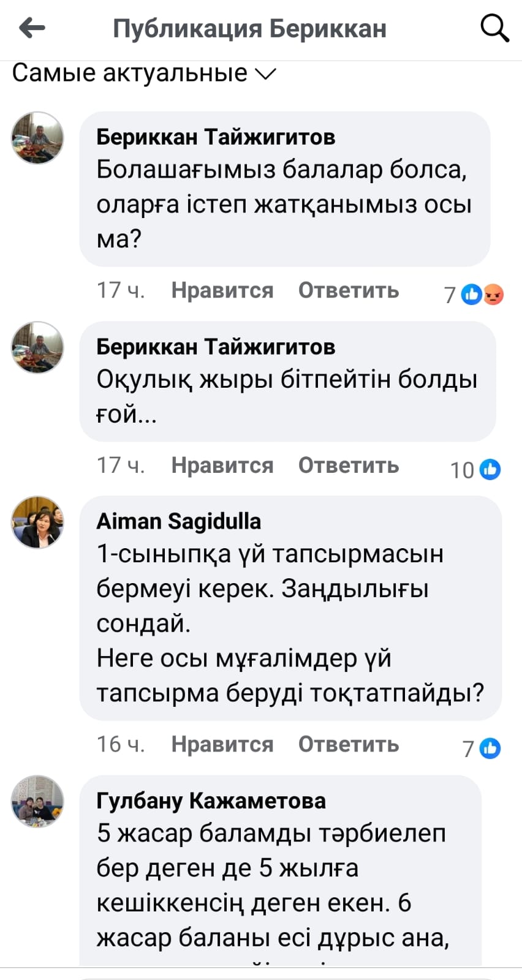Like the comment 'Оқулық жыры бітпейтін'
The width and height of the screenshot is (522, 980).
pyautogui.click(x=222, y=466)
